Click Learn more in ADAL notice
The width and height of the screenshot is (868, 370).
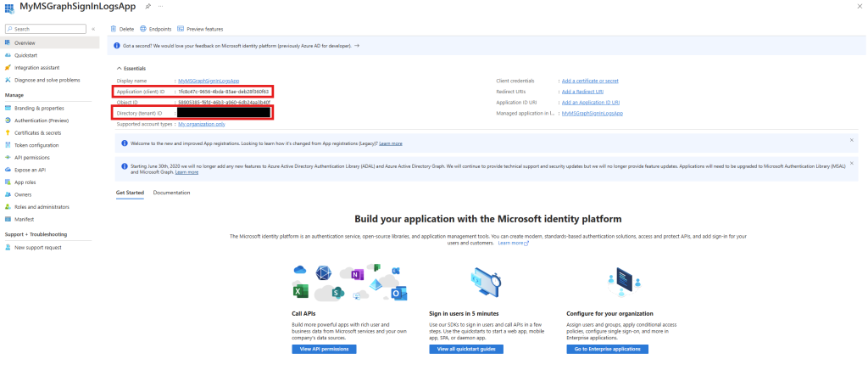186,172
